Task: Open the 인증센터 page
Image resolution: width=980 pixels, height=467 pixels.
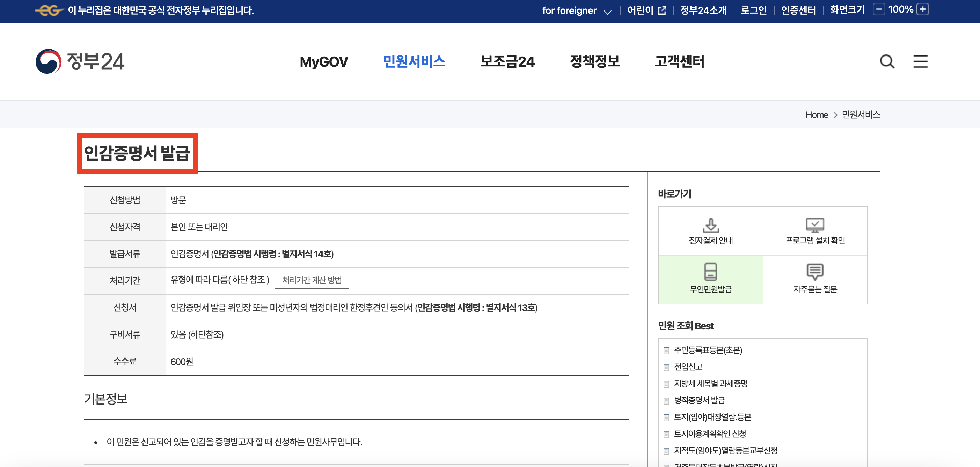Action: [x=798, y=11]
